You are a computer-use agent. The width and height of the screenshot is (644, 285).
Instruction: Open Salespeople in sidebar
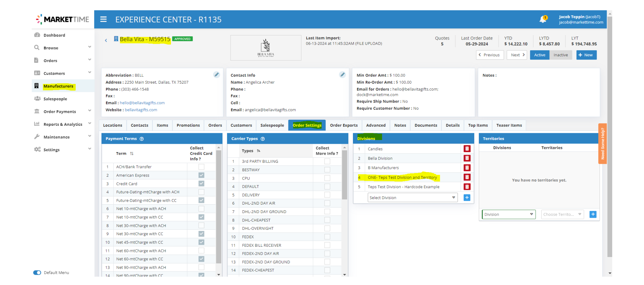coord(55,99)
